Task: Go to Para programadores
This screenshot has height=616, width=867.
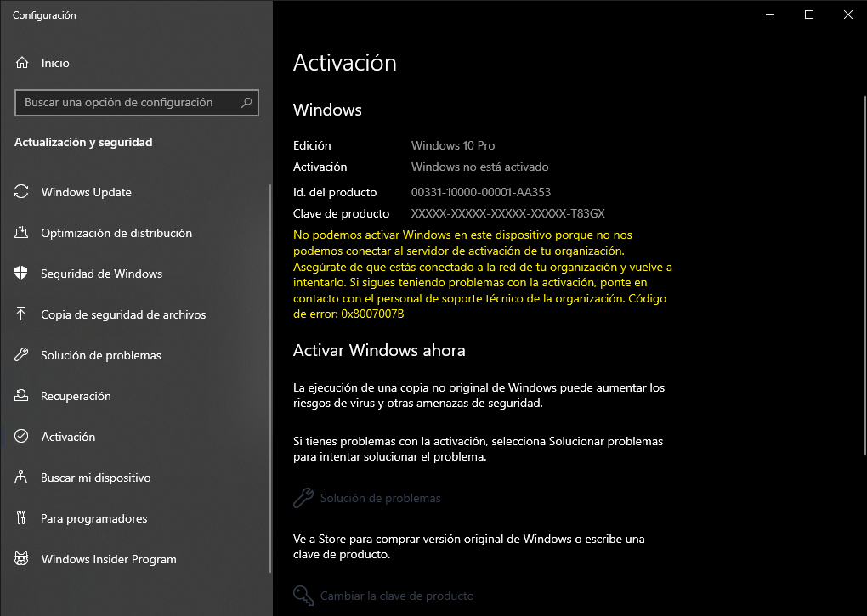Action: tap(135, 518)
